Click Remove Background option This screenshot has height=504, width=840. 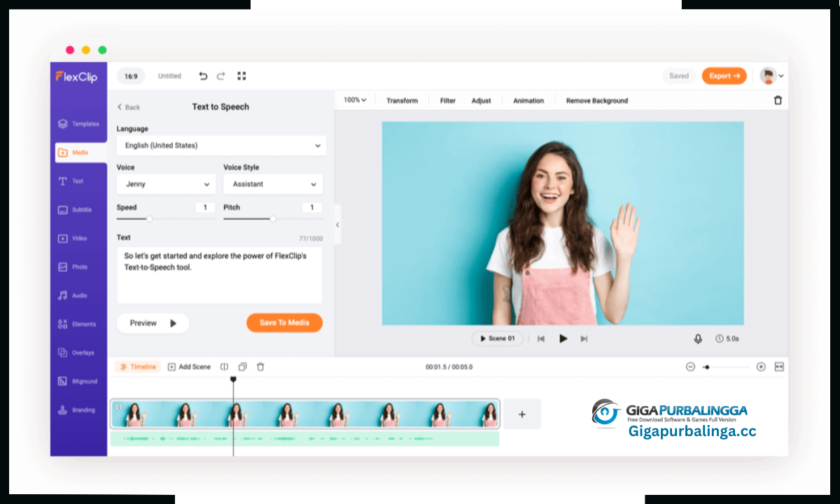[597, 101]
